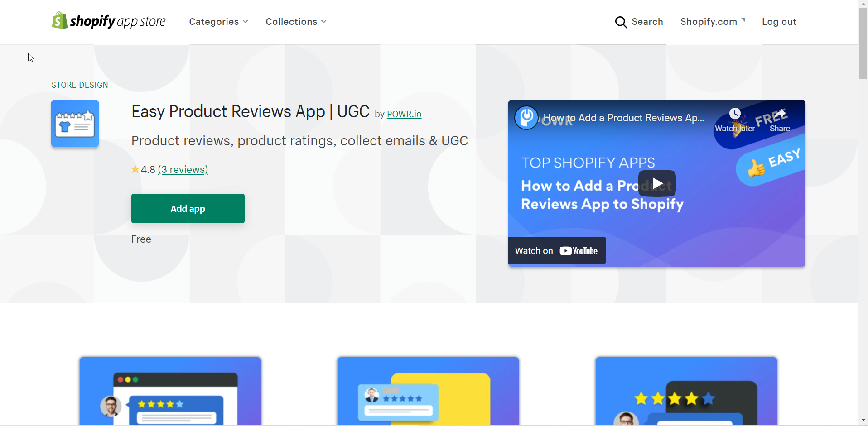Click the POWR channel avatar in video

pyautogui.click(x=526, y=118)
